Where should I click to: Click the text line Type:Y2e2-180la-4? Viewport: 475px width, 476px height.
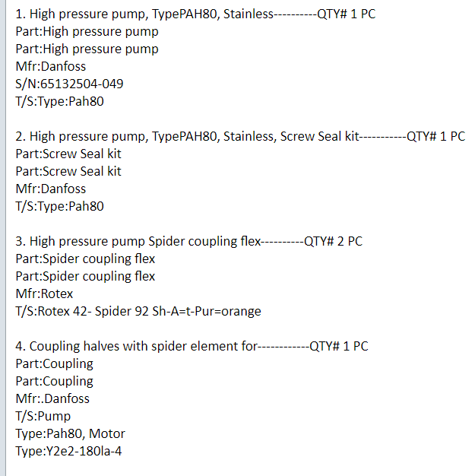pos(70,451)
